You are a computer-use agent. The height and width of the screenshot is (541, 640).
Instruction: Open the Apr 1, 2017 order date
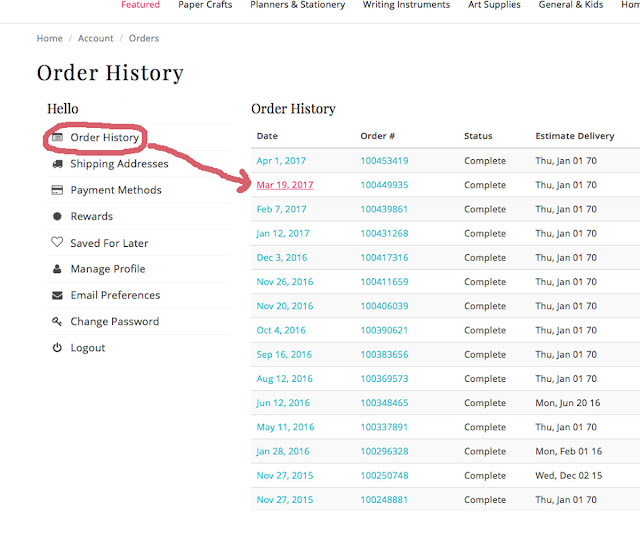click(x=281, y=161)
